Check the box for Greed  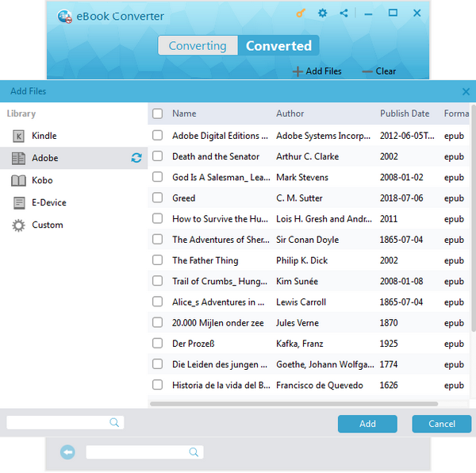tap(158, 198)
